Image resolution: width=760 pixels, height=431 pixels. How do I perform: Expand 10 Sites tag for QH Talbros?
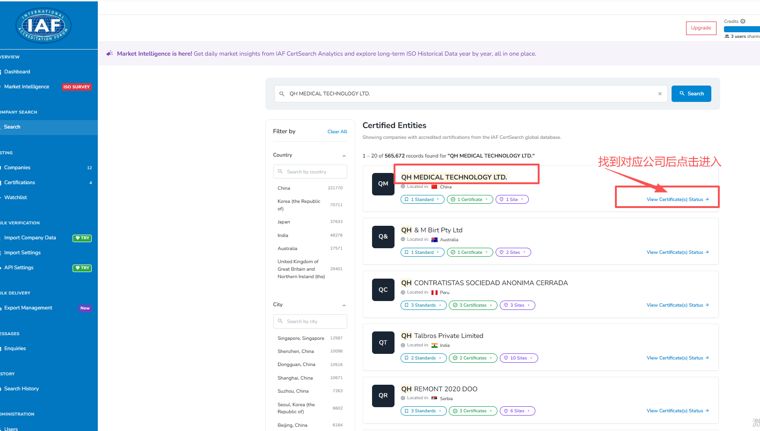[x=519, y=358]
